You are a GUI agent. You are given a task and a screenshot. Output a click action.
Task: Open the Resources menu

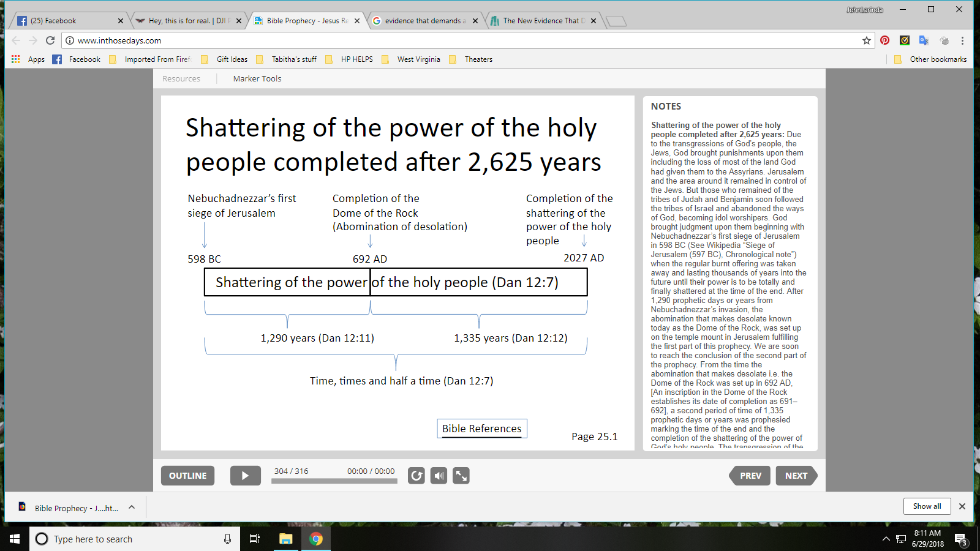tap(181, 78)
